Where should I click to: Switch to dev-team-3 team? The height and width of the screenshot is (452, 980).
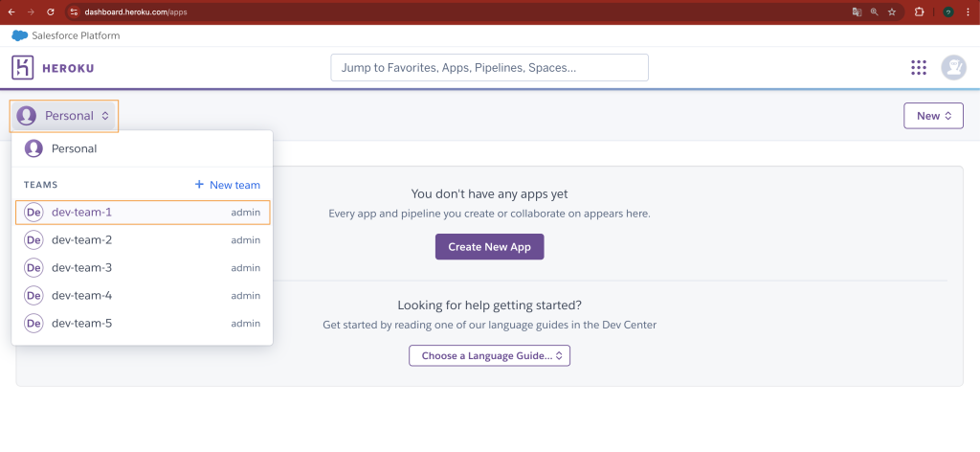tap(81, 267)
